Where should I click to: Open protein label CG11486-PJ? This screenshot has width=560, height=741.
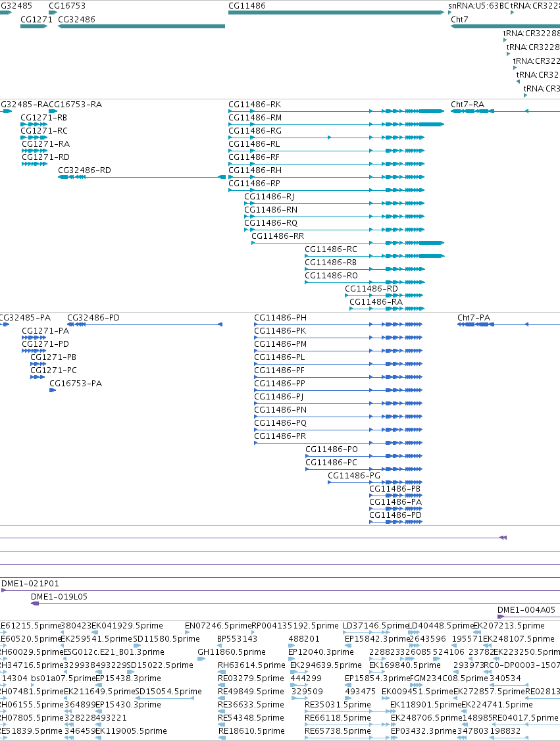coord(279,397)
